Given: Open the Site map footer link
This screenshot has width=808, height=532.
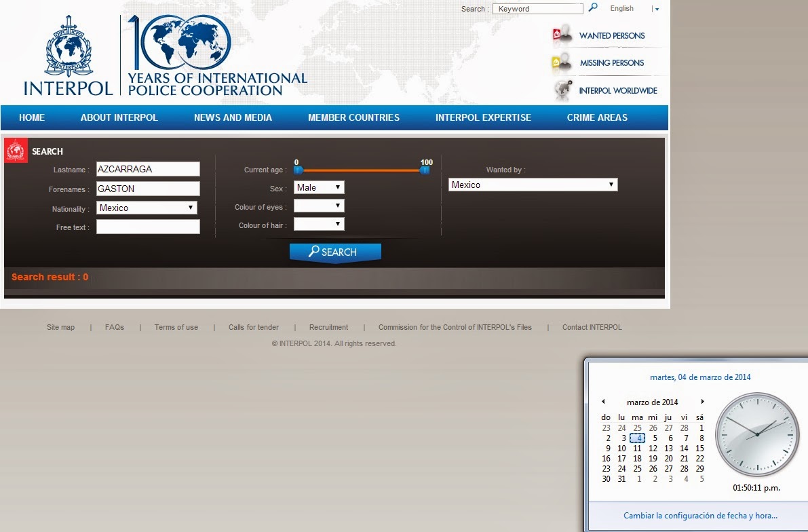Looking at the screenshot, I should click(61, 327).
